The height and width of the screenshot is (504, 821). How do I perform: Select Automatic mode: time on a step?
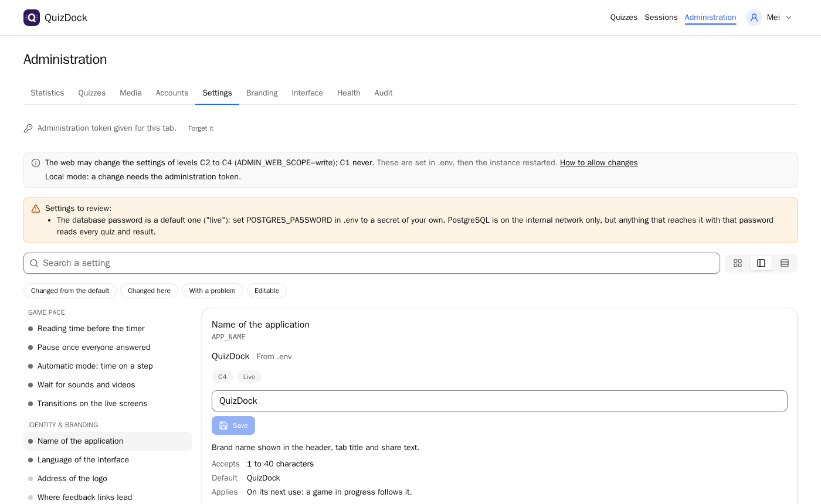(108, 366)
